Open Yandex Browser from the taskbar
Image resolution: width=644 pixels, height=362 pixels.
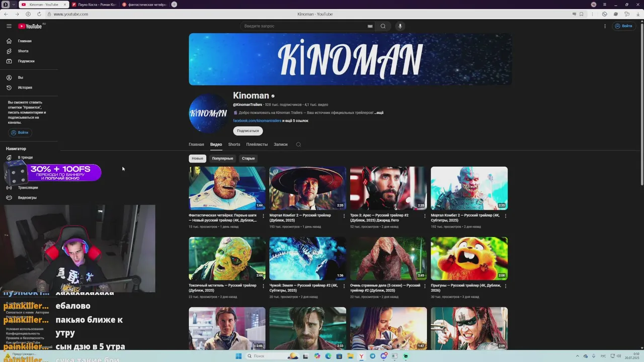coord(361,356)
